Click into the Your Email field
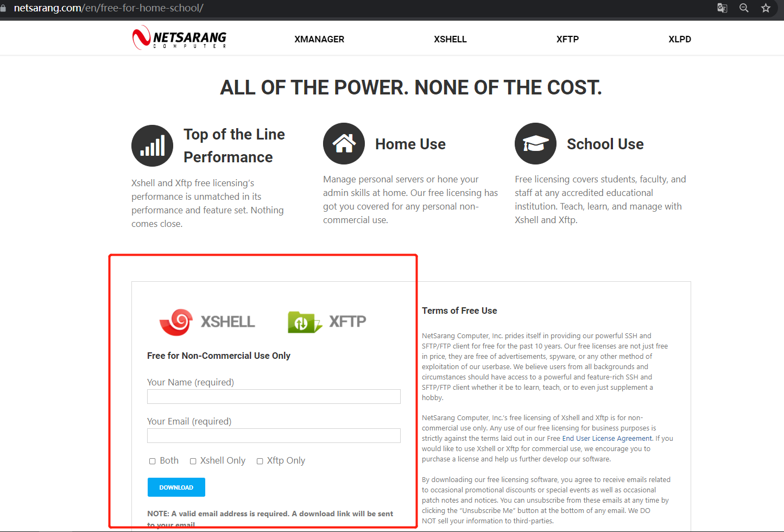This screenshot has width=784, height=532. 274,435
